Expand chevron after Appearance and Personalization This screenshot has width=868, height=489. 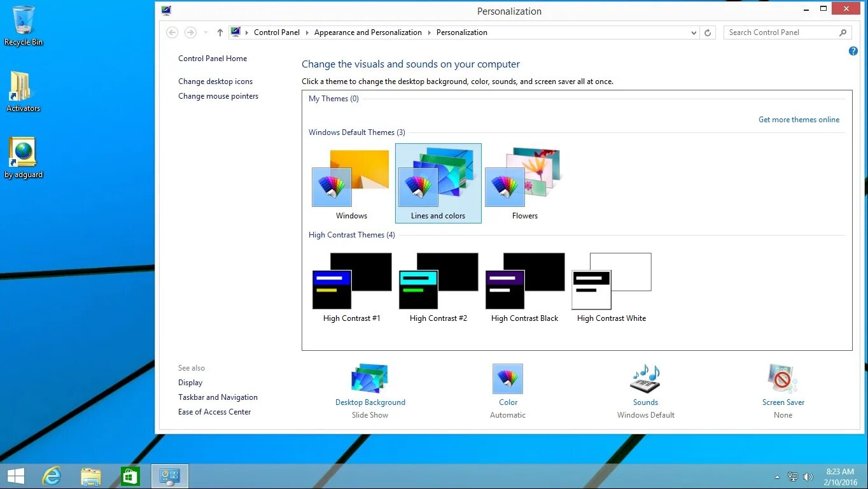pyautogui.click(x=429, y=32)
